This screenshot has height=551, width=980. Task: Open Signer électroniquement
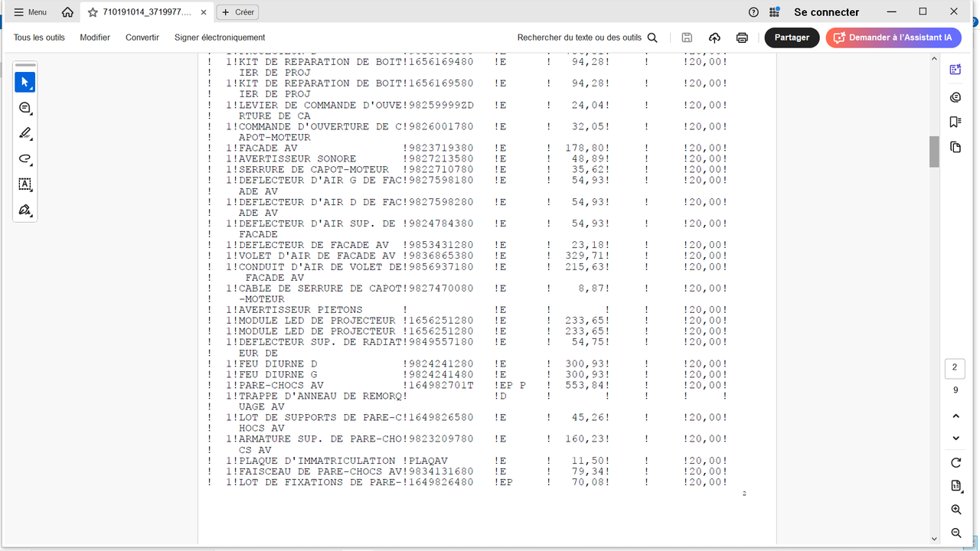tap(220, 37)
